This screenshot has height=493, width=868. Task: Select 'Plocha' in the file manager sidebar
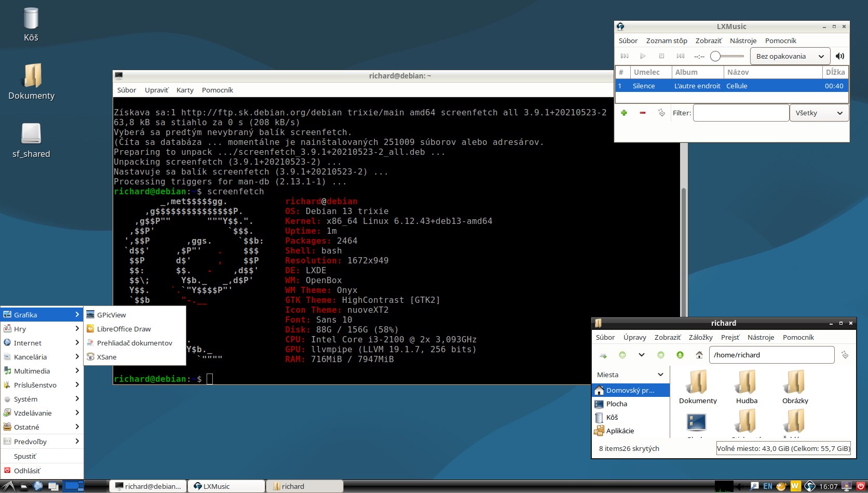pyautogui.click(x=617, y=404)
